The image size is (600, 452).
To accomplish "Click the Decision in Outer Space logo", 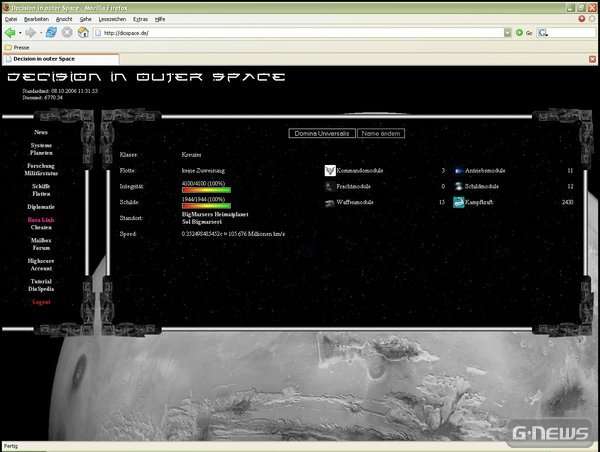I will pos(146,77).
